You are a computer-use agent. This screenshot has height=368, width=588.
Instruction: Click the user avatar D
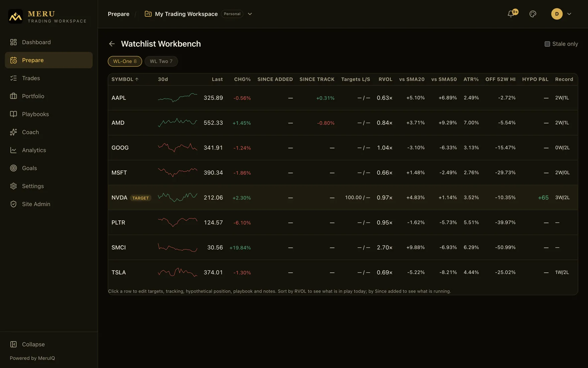(557, 14)
